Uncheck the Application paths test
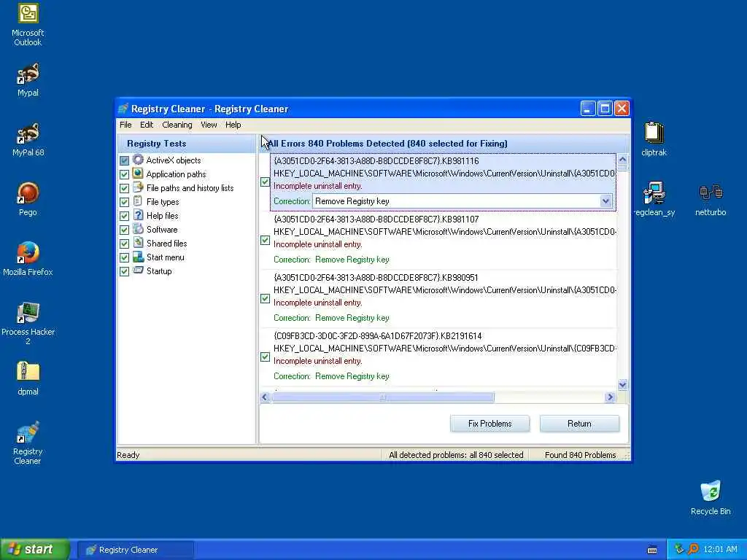 coord(124,174)
